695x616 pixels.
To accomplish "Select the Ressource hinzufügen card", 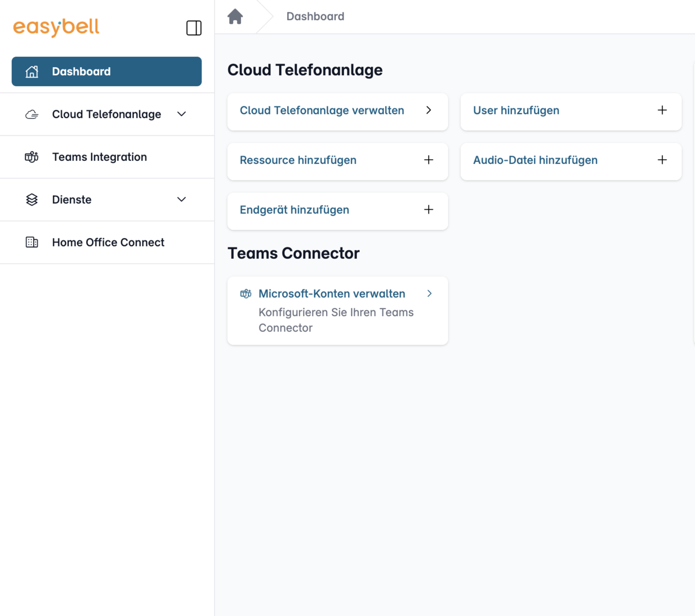I will [338, 161].
